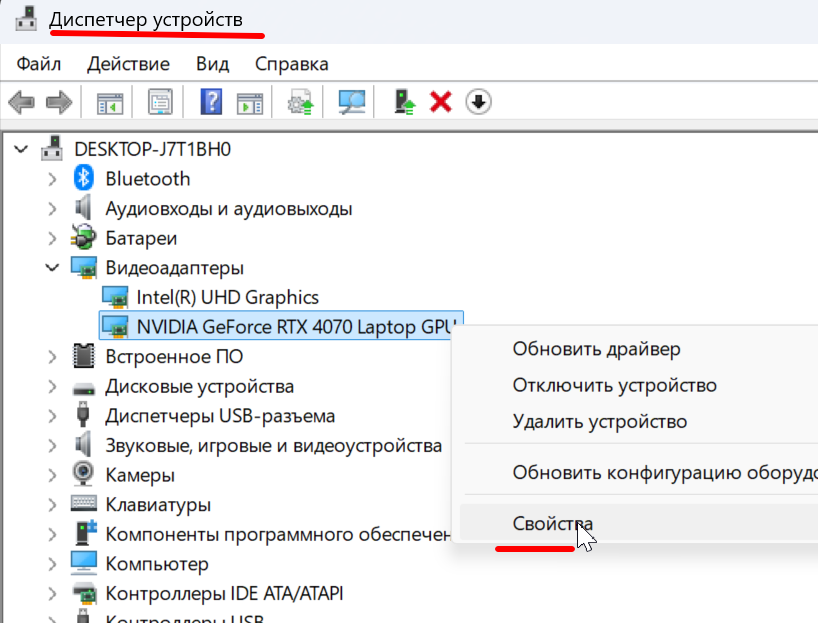The image size is (818, 623).
Task: Choose Свойства in the context menu
Action: tap(552, 524)
